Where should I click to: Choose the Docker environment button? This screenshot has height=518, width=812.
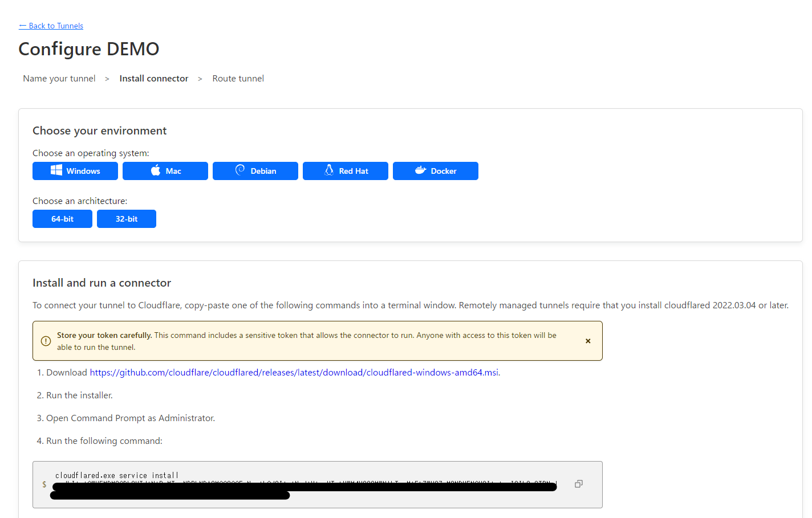click(436, 171)
